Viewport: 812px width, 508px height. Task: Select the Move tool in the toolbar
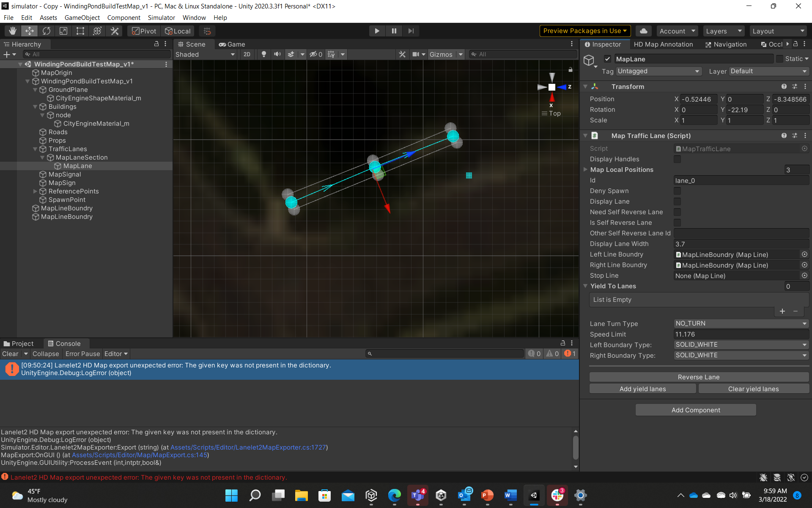(29, 30)
